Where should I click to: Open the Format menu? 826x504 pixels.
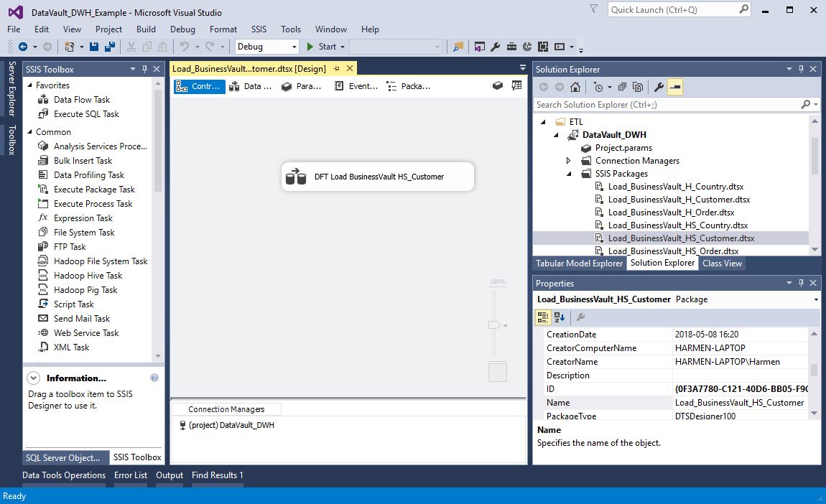pos(223,29)
